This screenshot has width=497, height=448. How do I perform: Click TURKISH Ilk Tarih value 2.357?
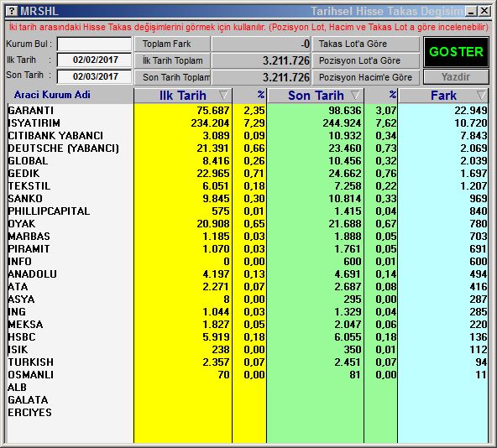click(x=216, y=362)
